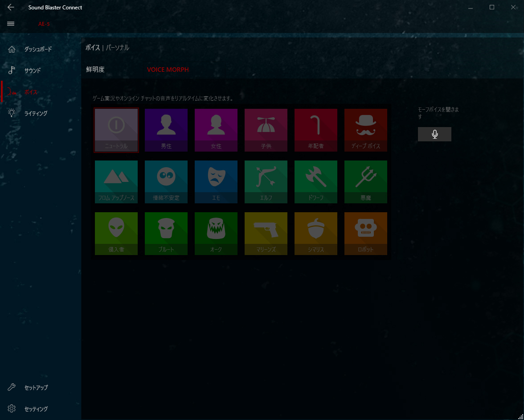
Task: Click the モーフボイスを聞きます label
Action: point(438,113)
